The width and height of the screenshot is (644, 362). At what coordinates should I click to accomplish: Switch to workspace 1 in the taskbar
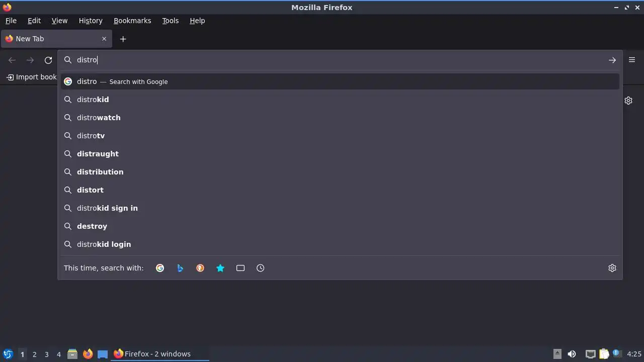coord(22,354)
